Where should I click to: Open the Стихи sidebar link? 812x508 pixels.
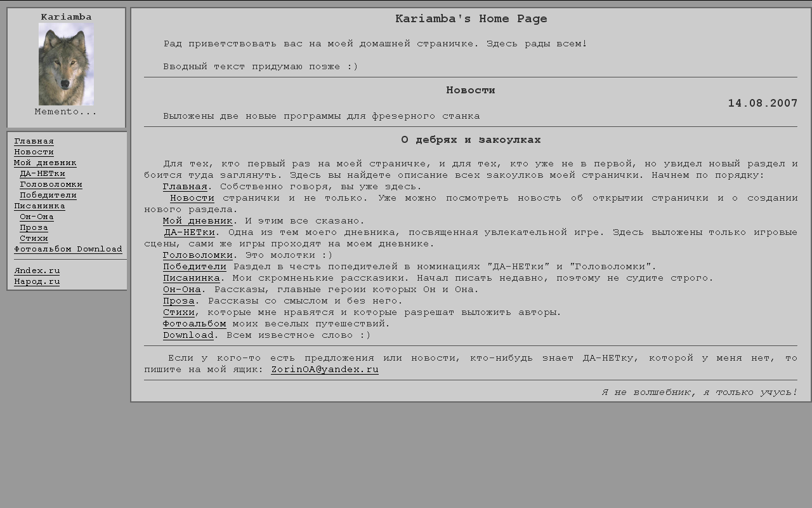pos(34,239)
